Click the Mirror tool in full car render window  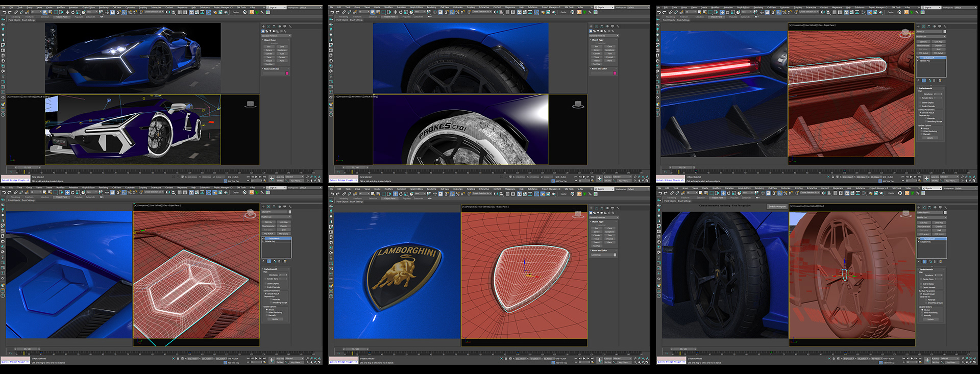(167, 12)
